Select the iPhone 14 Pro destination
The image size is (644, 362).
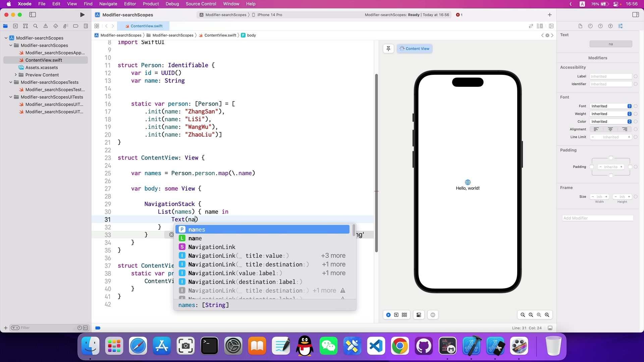(267, 15)
